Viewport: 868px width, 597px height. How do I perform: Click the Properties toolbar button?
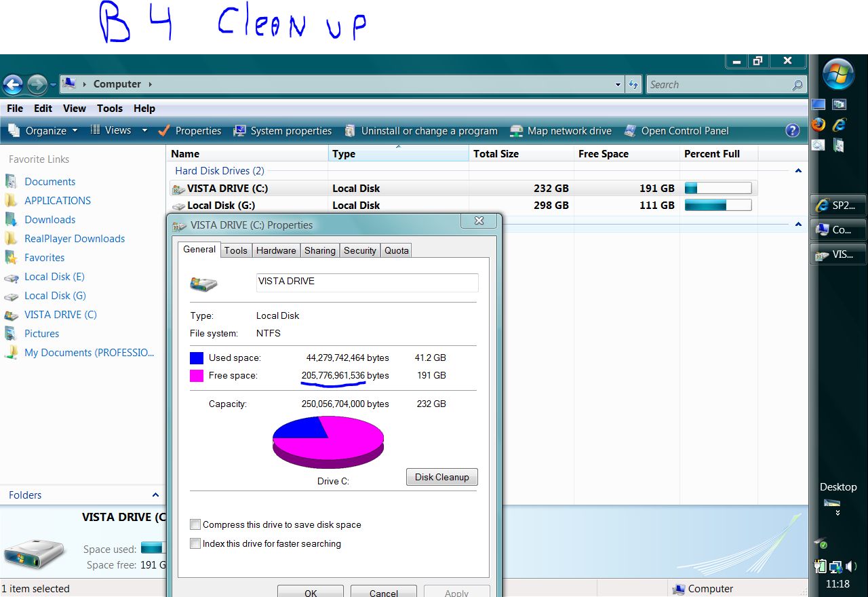point(190,131)
